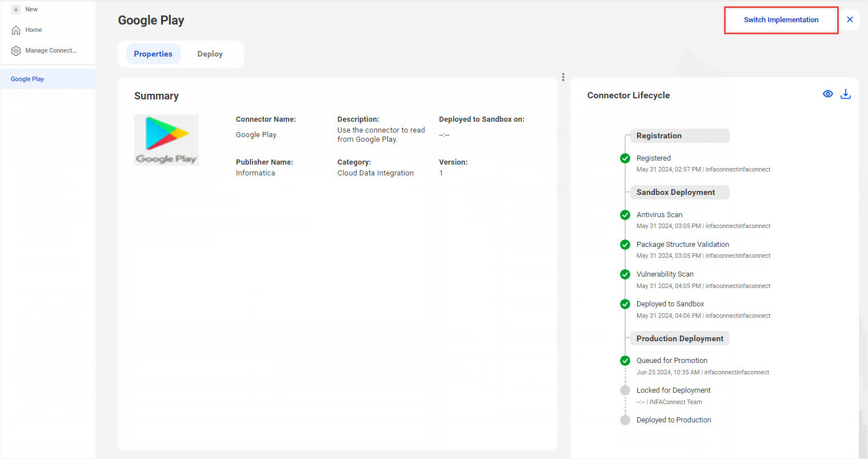The width and height of the screenshot is (868, 459).
Task: Download the connector lifecycle report
Action: [x=846, y=94]
